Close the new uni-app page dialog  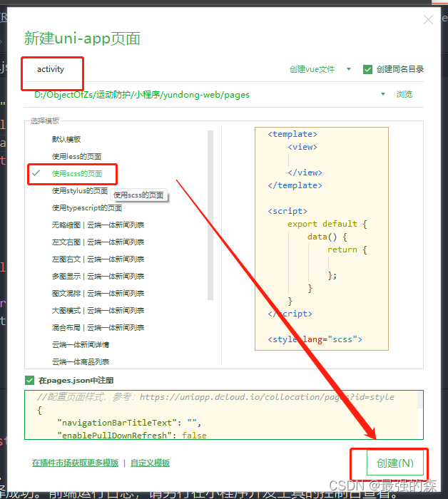(x=428, y=20)
